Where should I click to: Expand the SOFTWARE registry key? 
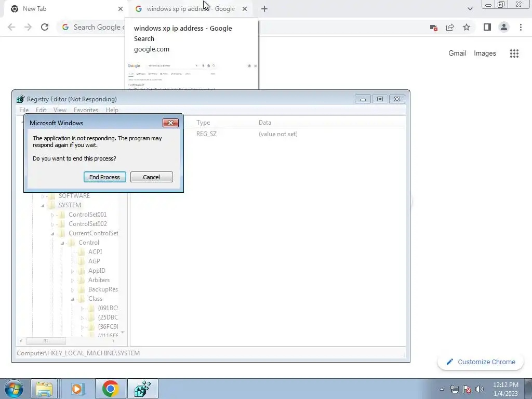tap(43, 196)
